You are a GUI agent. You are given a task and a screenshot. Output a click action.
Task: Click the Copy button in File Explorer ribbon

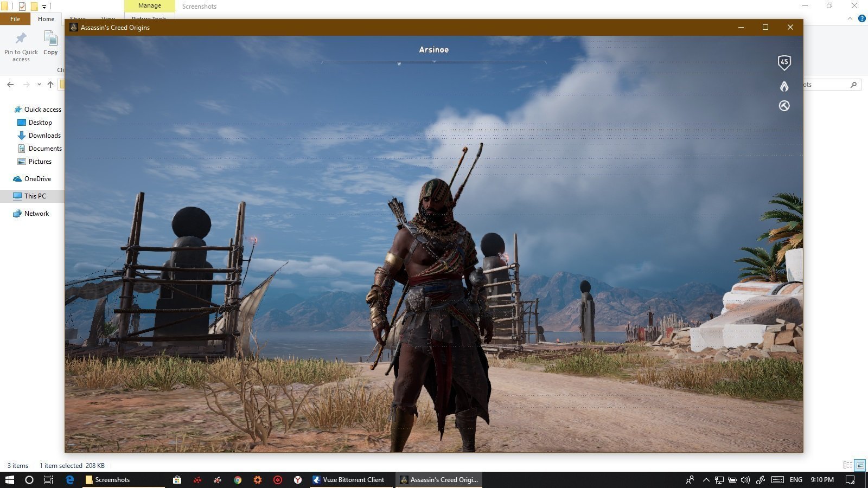(x=50, y=43)
